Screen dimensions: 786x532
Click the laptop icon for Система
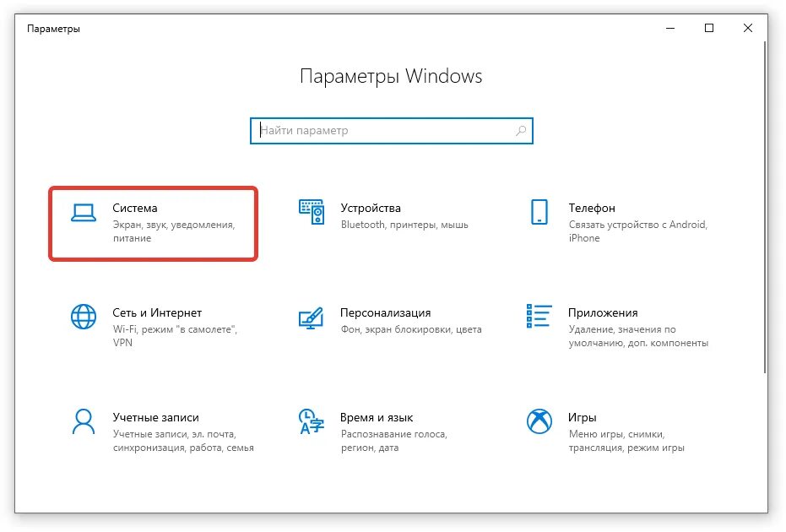coord(84,213)
